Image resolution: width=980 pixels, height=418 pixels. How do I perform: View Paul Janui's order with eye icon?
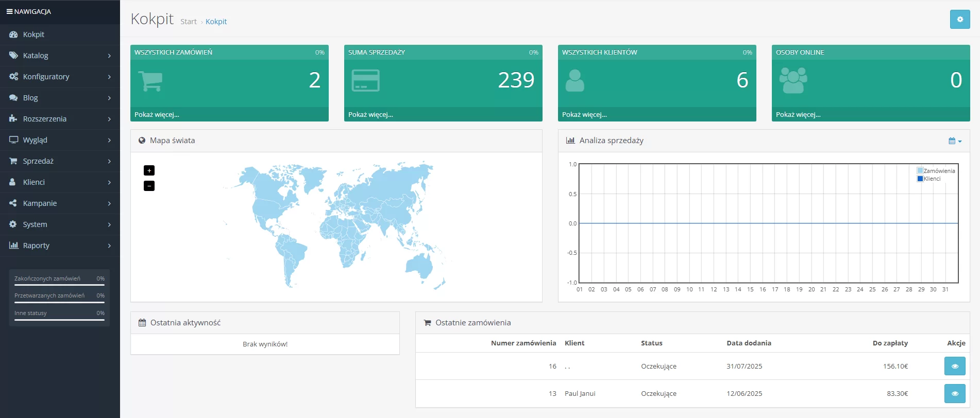coord(954,393)
